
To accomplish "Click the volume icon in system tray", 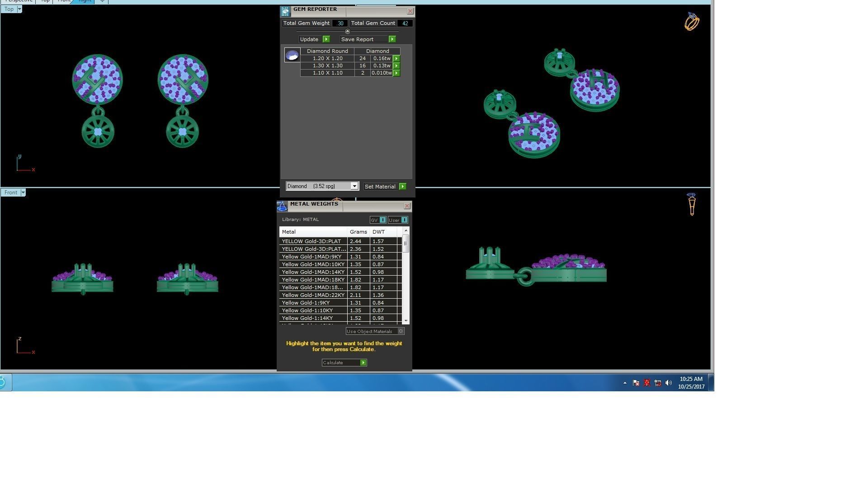I will click(x=668, y=383).
